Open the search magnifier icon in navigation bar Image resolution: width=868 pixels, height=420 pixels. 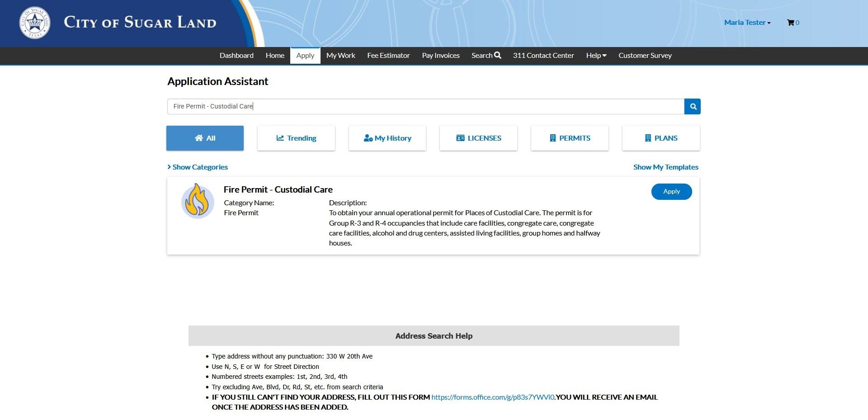(498, 55)
